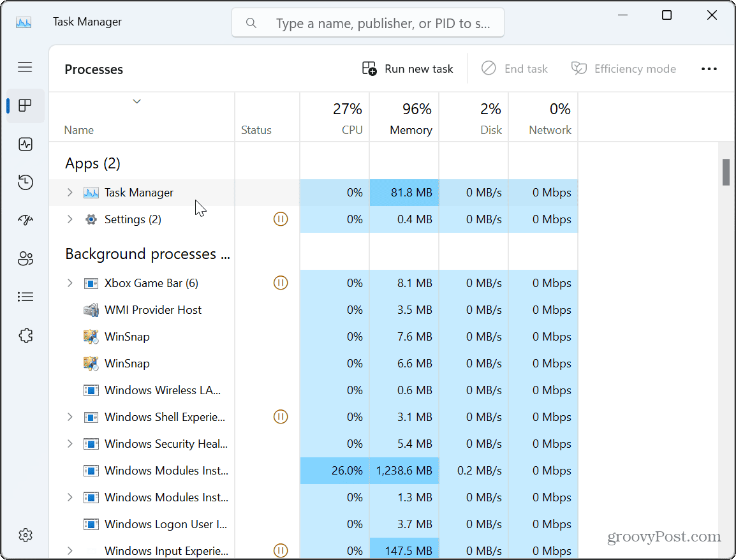Open the Details list sidebar icon
Image resolution: width=736 pixels, height=560 pixels.
[26, 297]
